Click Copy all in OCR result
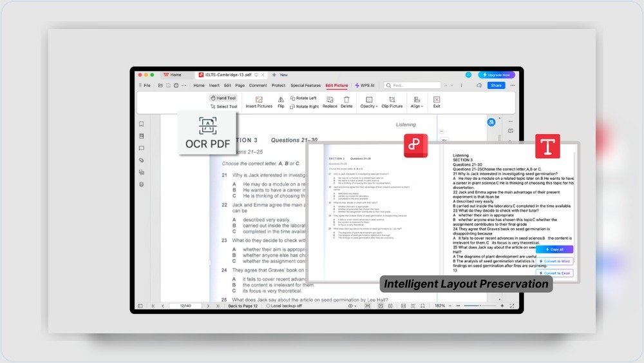Screen dimensions: 644x363 pos(554,250)
